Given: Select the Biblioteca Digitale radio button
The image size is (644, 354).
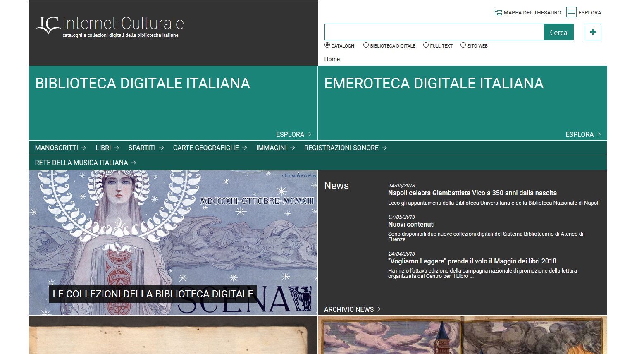Looking at the screenshot, I should coord(366,45).
